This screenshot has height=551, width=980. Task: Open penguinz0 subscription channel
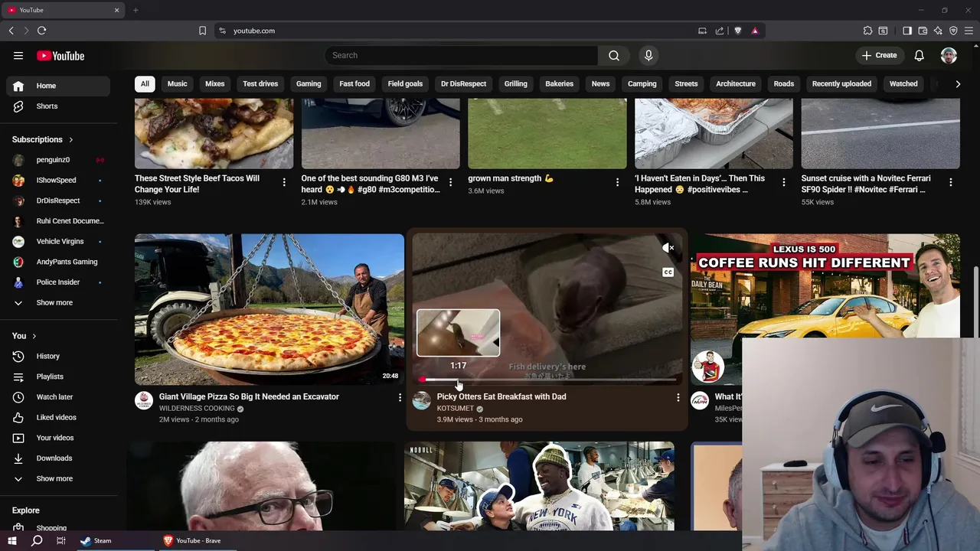point(58,160)
